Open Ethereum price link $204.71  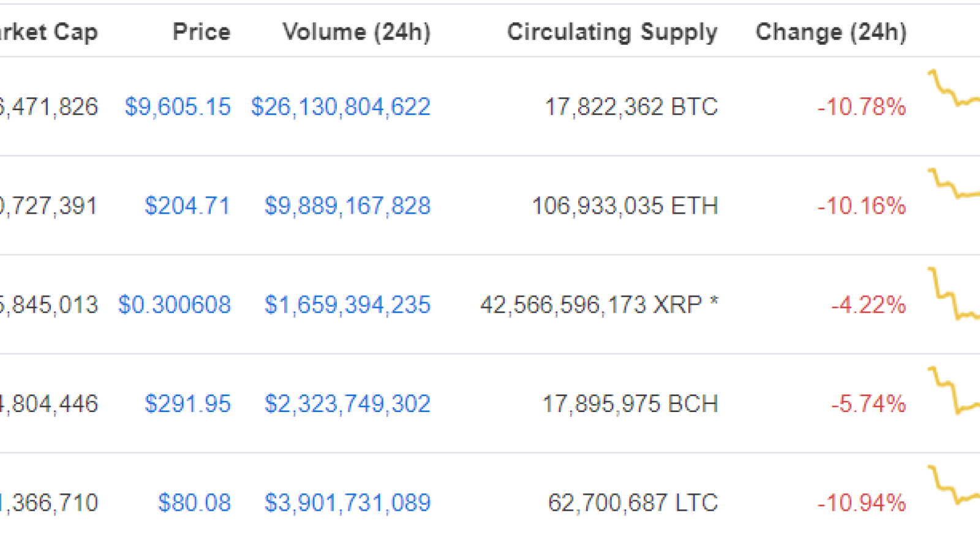tap(187, 206)
